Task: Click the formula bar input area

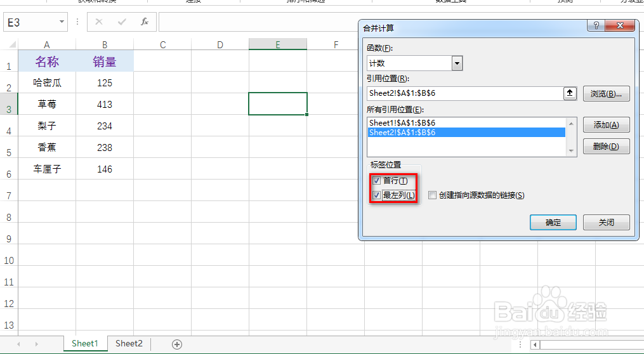Action: pos(259,22)
